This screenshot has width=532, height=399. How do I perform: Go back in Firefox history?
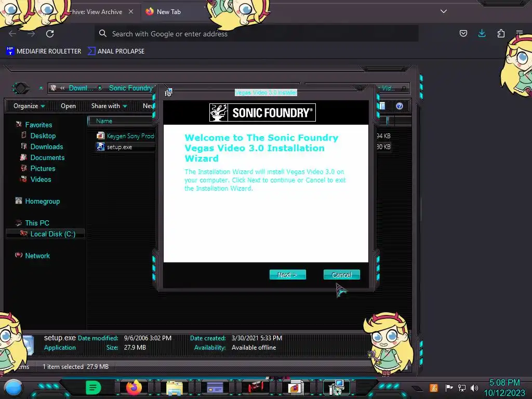coord(12,34)
